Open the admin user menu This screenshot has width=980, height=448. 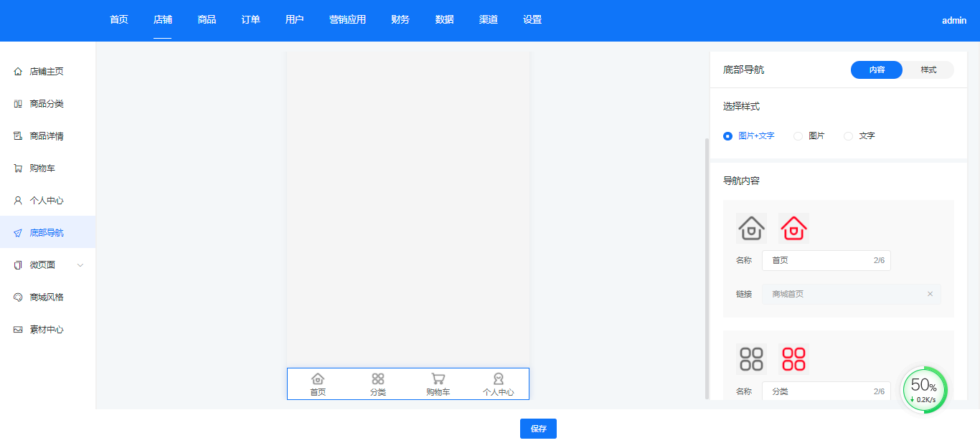(x=953, y=21)
